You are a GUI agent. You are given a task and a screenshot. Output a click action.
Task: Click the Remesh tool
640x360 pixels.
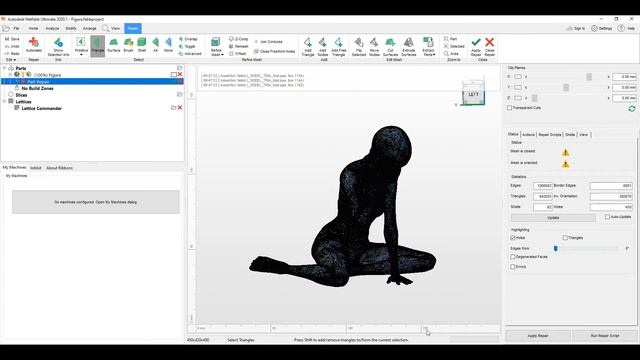[x=238, y=46]
